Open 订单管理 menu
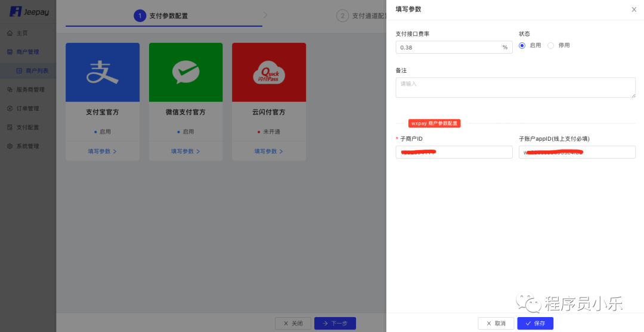Screen dimensions: 644x332 coord(28,108)
